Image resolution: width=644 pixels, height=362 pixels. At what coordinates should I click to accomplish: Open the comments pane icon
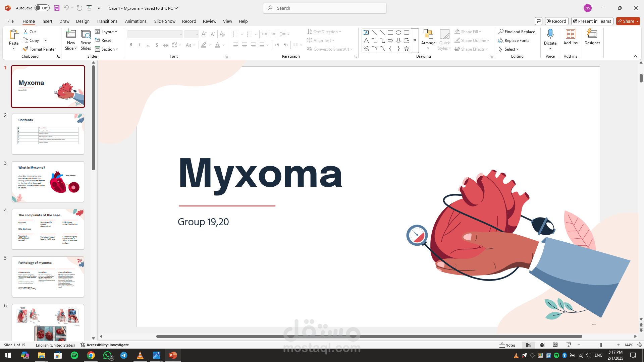pyautogui.click(x=539, y=21)
